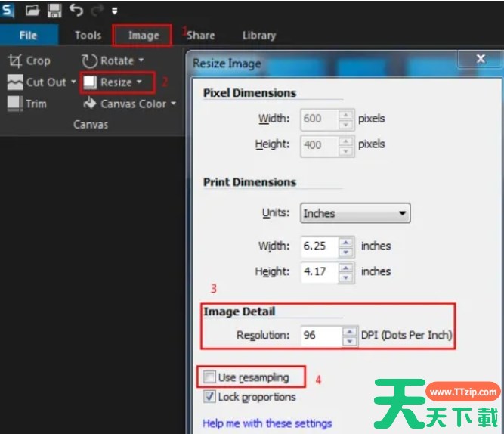504x434 pixels.
Task: Switch to the Library tab
Action: 259,35
